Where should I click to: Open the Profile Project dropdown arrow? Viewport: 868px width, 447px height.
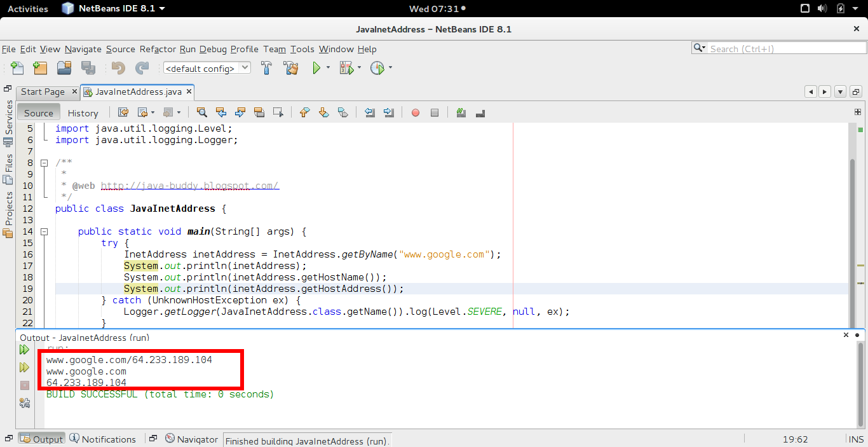click(x=390, y=67)
